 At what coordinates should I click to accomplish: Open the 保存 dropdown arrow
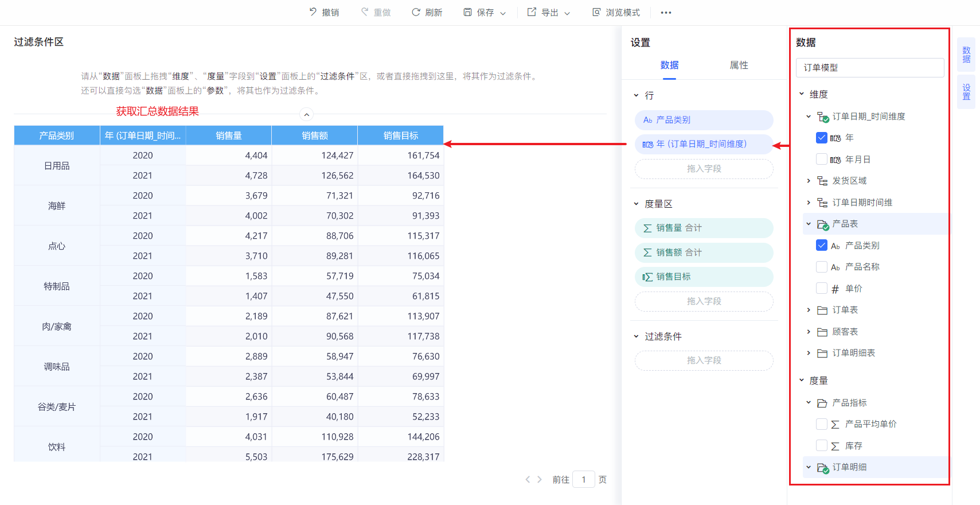[503, 13]
